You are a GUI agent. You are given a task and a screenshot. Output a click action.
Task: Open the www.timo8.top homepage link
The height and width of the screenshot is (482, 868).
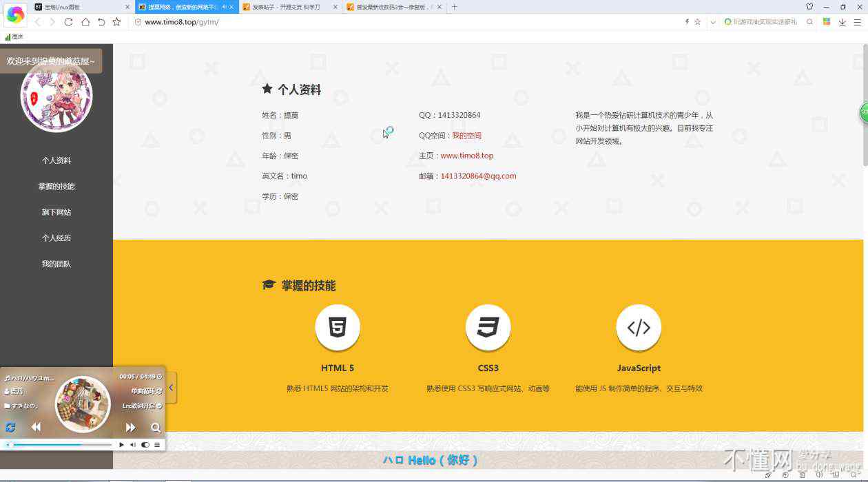466,156
